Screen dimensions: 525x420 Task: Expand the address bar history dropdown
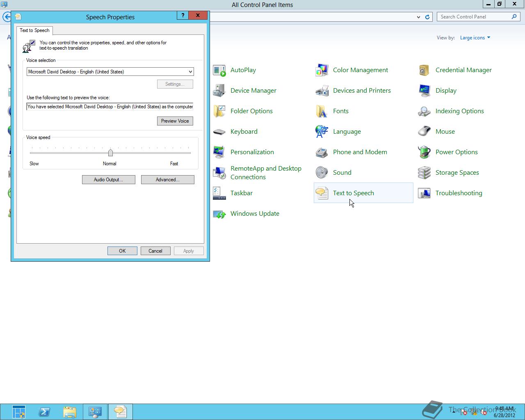coord(418,17)
